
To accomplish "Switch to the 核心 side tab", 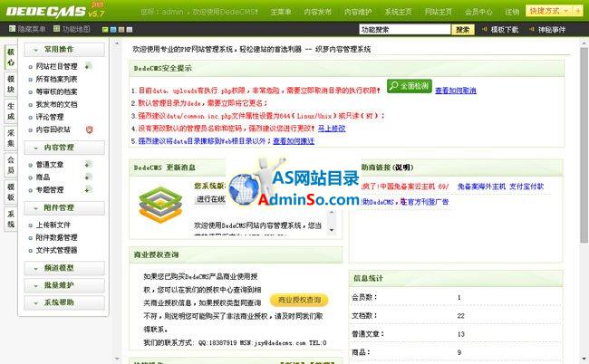I will [11, 57].
